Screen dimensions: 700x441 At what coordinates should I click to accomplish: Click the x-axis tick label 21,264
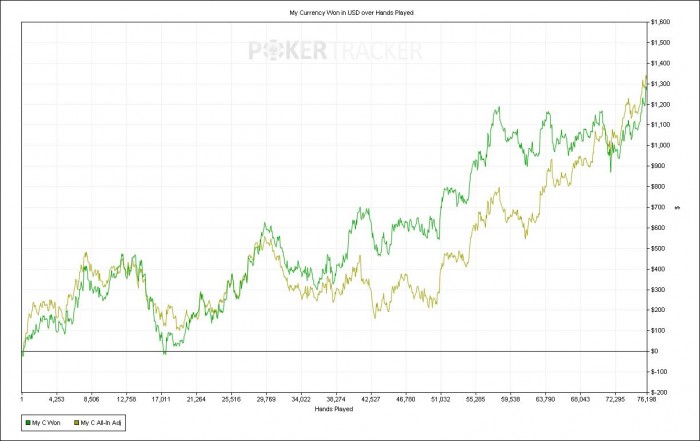click(196, 399)
